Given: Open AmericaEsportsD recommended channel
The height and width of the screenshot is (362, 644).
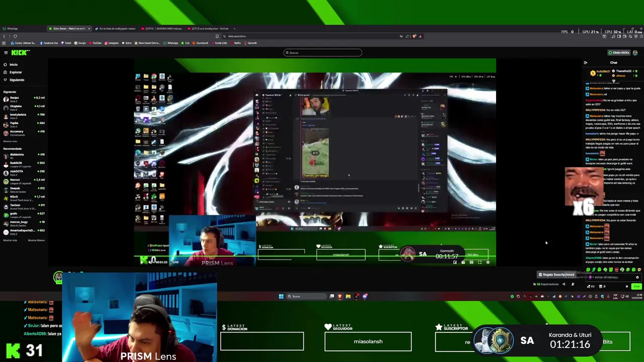Looking at the screenshot, I should coord(24,232).
